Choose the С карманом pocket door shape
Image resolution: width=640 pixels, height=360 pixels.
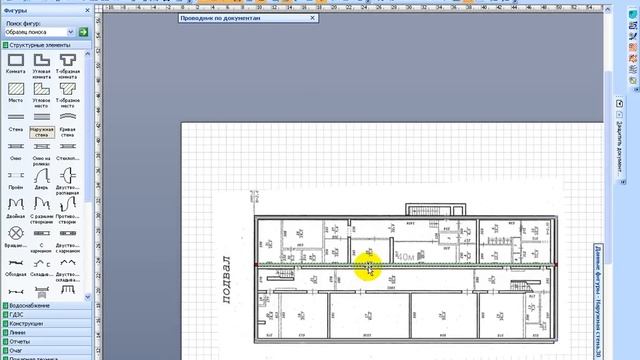click(x=41, y=240)
